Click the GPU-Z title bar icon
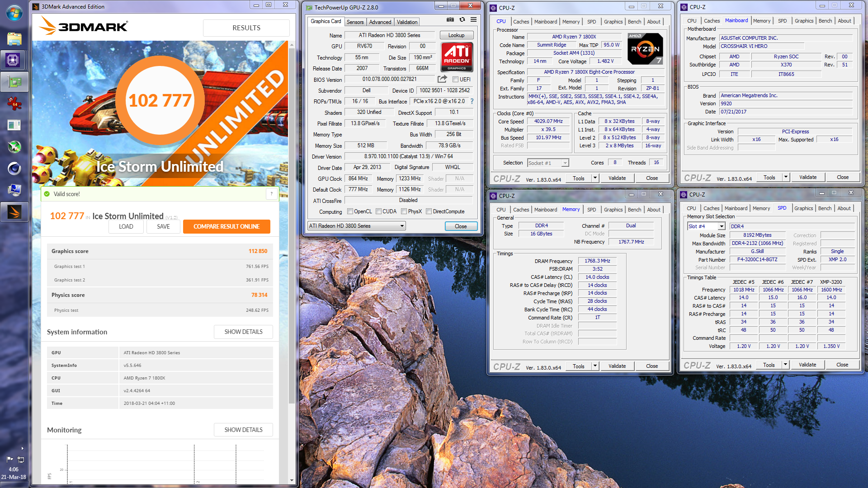 pyautogui.click(x=309, y=8)
